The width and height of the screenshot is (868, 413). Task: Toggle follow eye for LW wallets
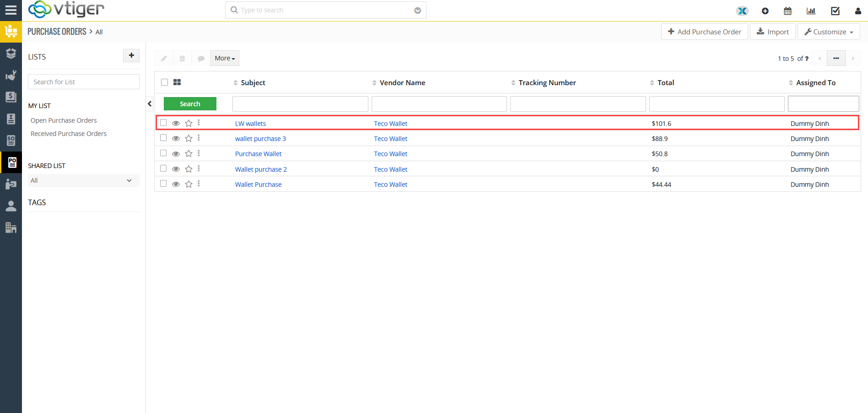(x=176, y=123)
